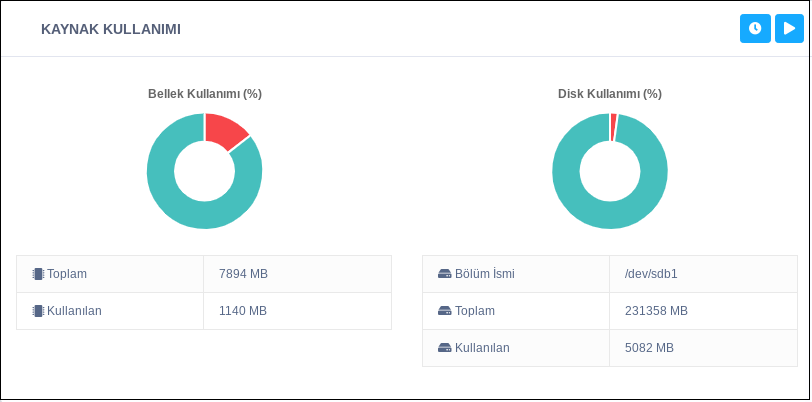Click the memory chip icon beside Toplam
The height and width of the screenshot is (402, 812).
(x=38, y=274)
